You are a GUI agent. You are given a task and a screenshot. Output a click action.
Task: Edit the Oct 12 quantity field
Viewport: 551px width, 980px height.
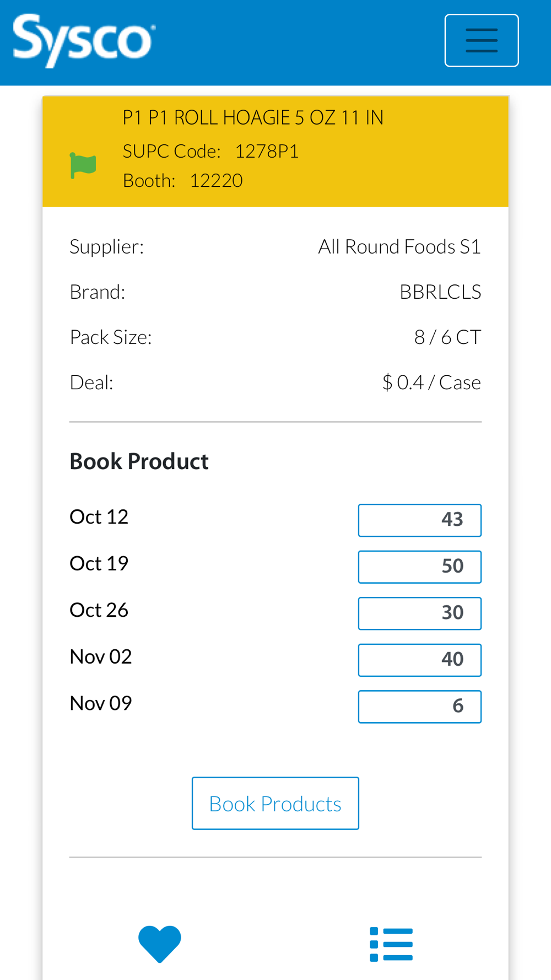pos(419,520)
